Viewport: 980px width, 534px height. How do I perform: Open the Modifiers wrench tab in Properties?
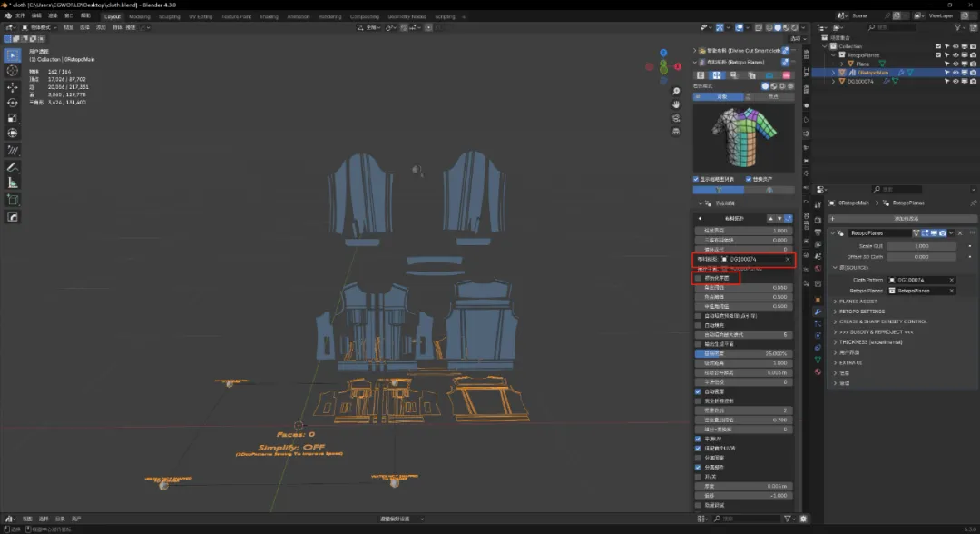(x=816, y=311)
